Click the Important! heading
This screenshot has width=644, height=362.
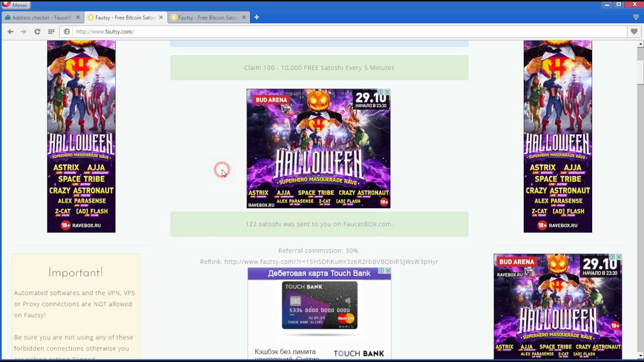click(x=75, y=272)
